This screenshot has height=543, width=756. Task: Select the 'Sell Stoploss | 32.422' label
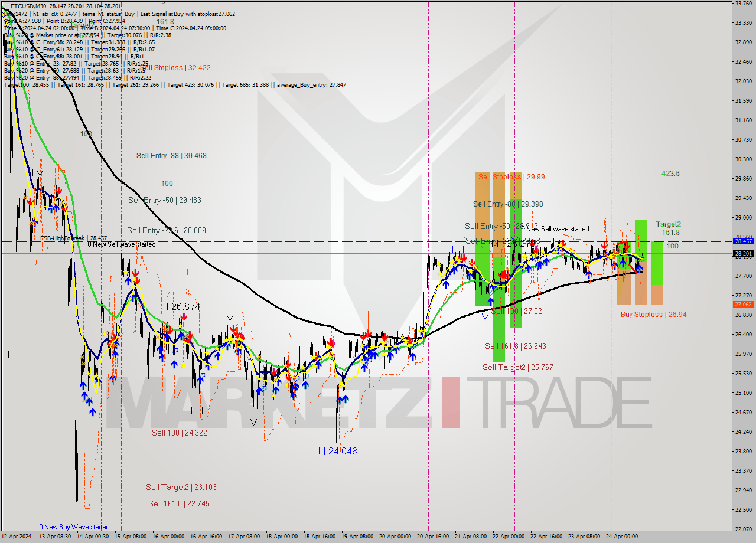(x=175, y=68)
